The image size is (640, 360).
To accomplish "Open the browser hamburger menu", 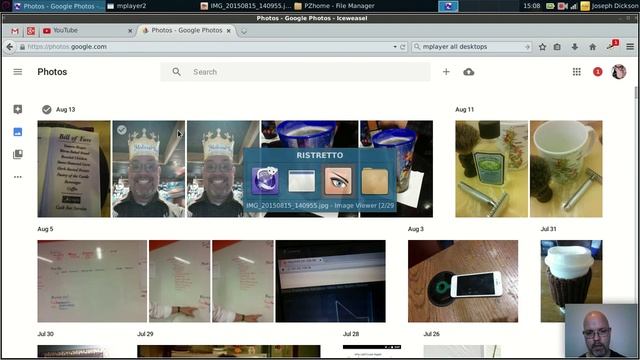I will point(630,47).
